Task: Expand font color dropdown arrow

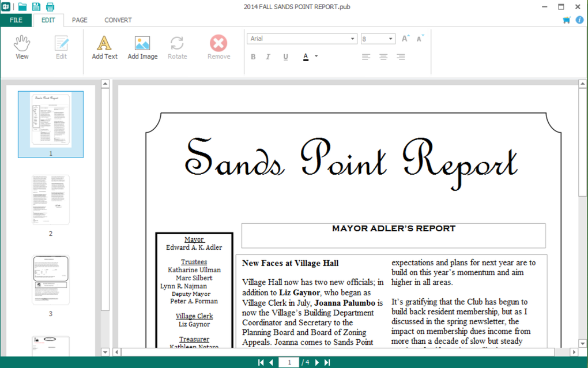Action: 316,57
